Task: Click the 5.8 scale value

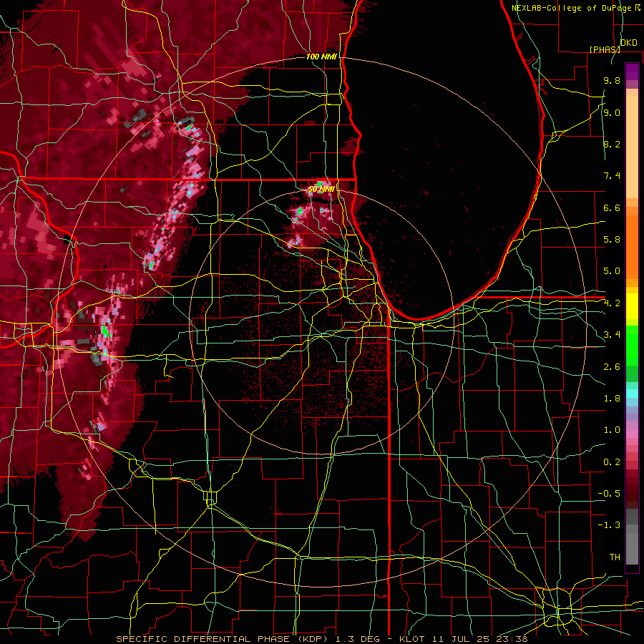Action: pyautogui.click(x=612, y=240)
